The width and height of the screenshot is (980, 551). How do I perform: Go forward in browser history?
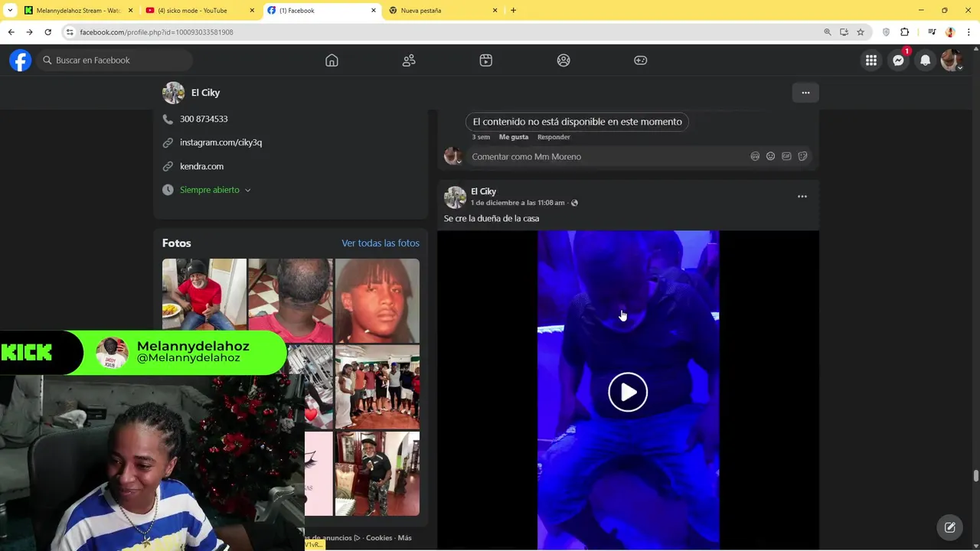pyautogui.click(x=29, y=32)
